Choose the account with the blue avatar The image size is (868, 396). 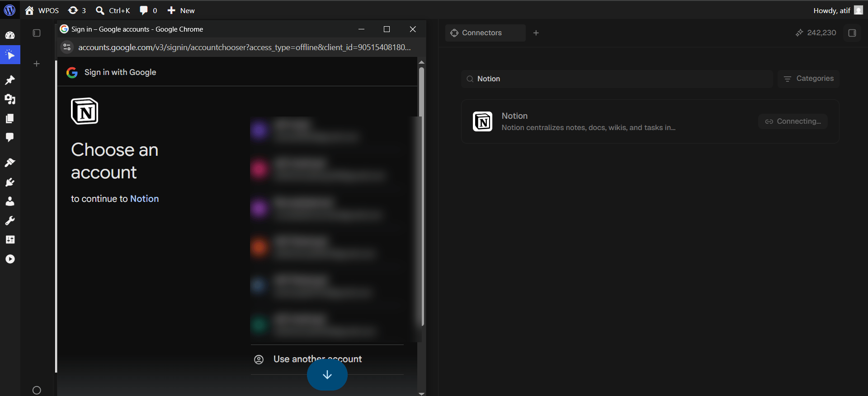click(x=327, y=286)
